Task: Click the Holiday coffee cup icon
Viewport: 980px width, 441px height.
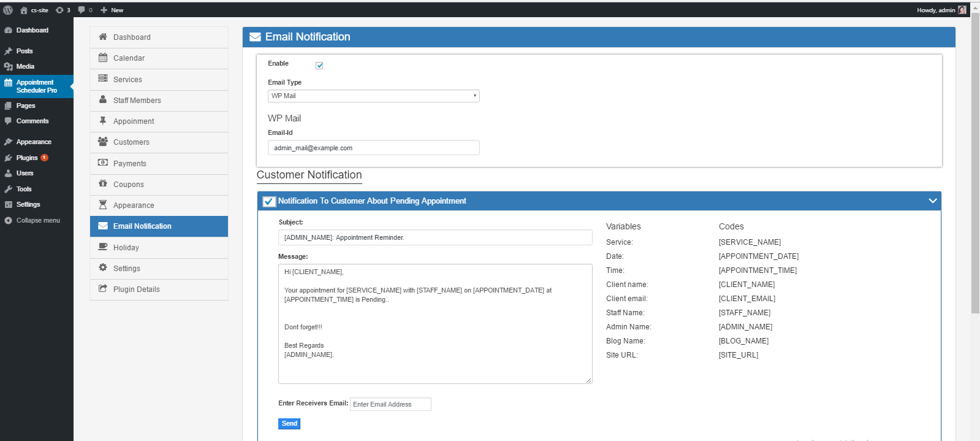Action: click(x=103, y=247)
